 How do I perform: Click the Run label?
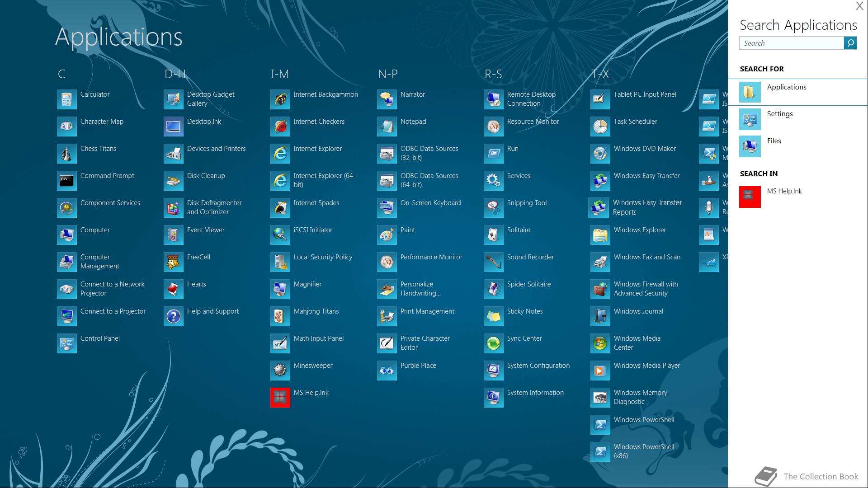coord(513,149)
